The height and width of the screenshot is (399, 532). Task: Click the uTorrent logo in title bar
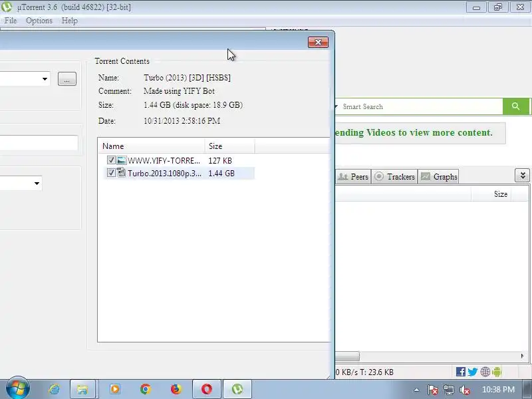coord(7,7)
